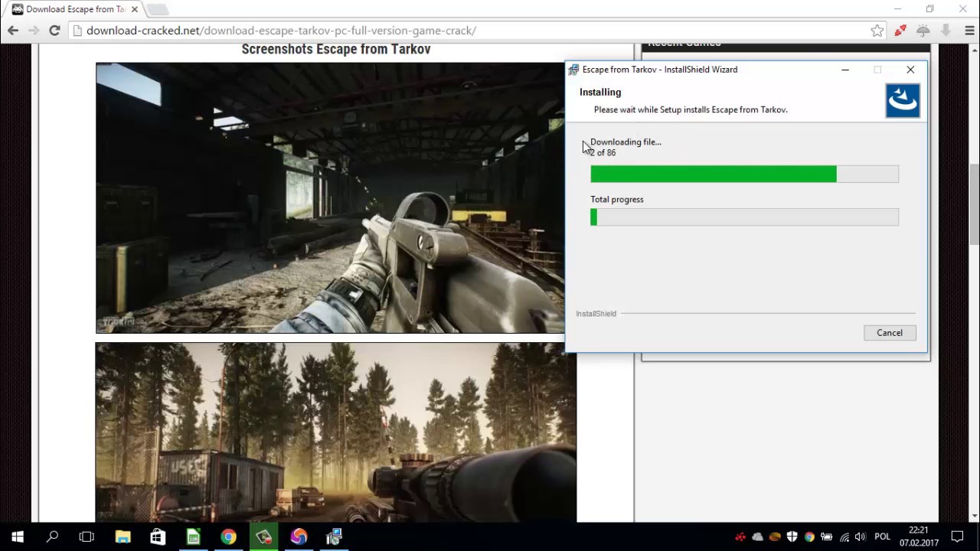Click the red tray icon in the system tray
Screen dimensions: 980x551
[740, 537]
